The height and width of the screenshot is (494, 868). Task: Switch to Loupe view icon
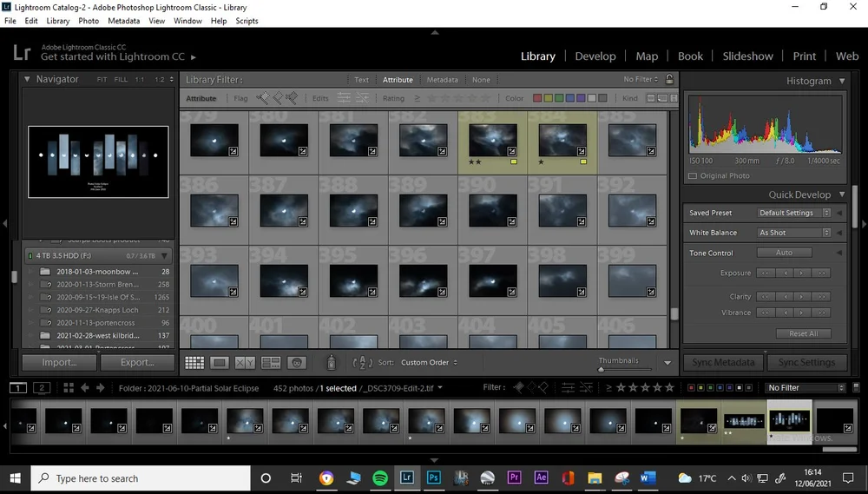click(x=220, y=363)
